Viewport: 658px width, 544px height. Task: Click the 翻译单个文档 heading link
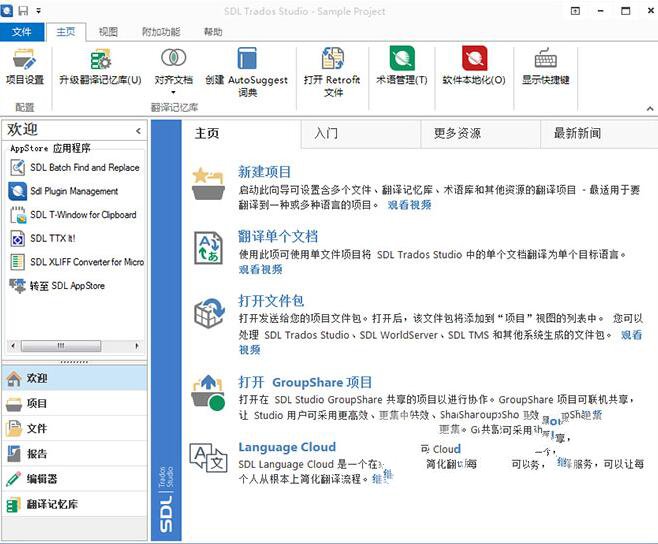coord(278,236)
